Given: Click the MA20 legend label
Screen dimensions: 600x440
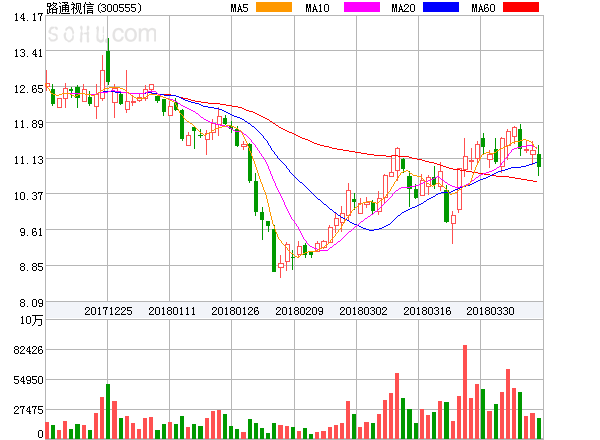Looking at the screenshot, I should coord(403,8).
